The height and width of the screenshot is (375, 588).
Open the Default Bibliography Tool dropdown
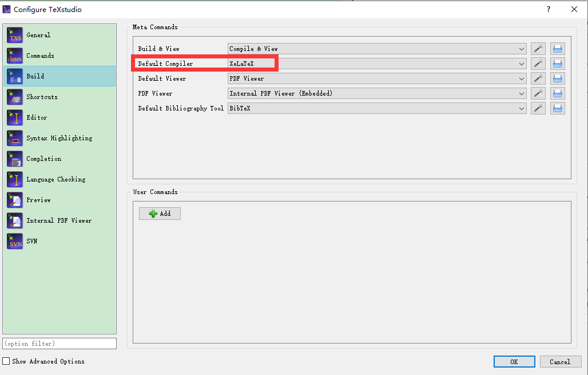point(377,108)
